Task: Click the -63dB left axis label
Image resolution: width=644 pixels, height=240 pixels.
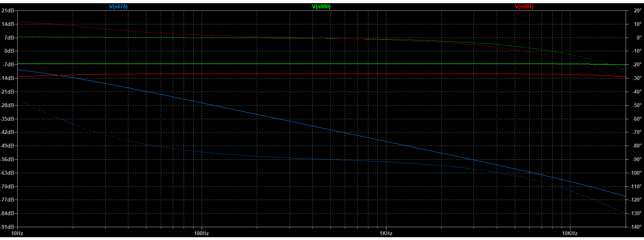Action: click(8, 173)
